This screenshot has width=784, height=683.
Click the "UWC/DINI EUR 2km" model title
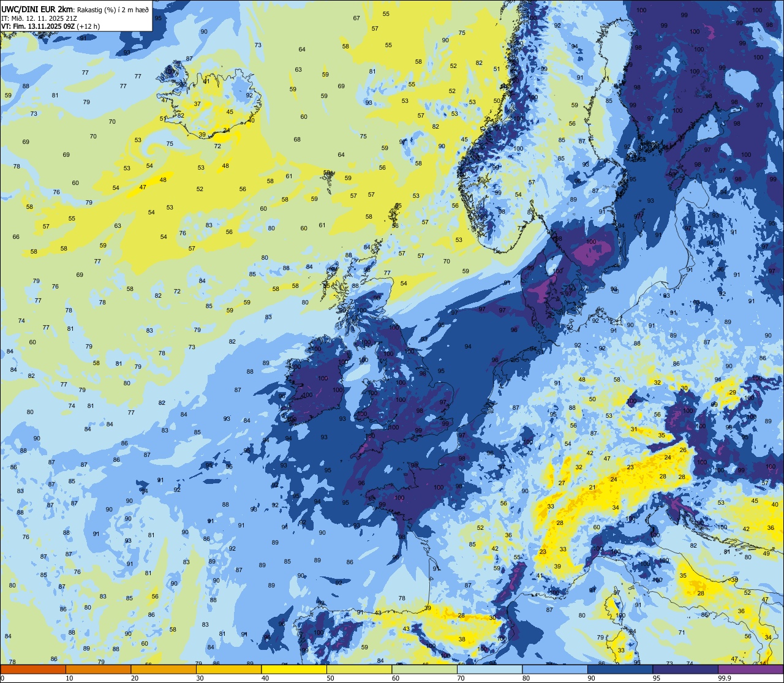tap(37, 9)
